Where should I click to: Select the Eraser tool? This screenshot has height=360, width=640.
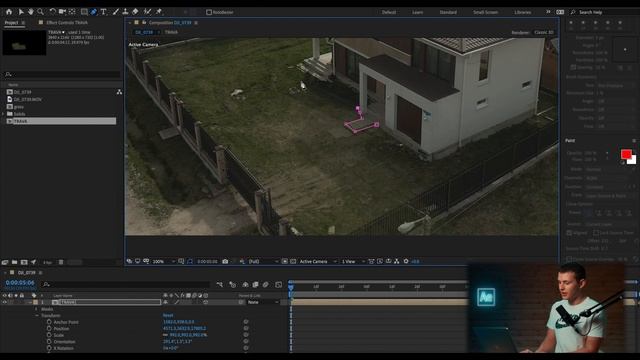click(135, 12)
